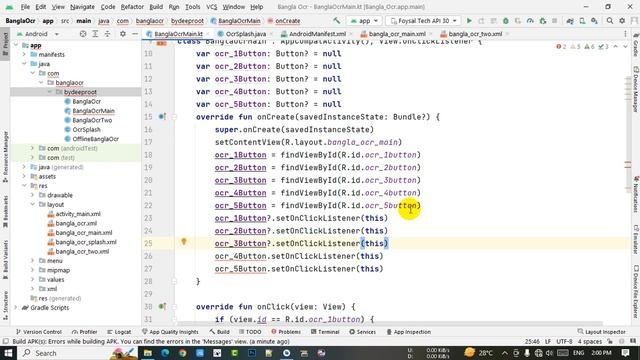Open SDK Manager icon in toolbar
The image size is (640, 360).
point(594,20)
